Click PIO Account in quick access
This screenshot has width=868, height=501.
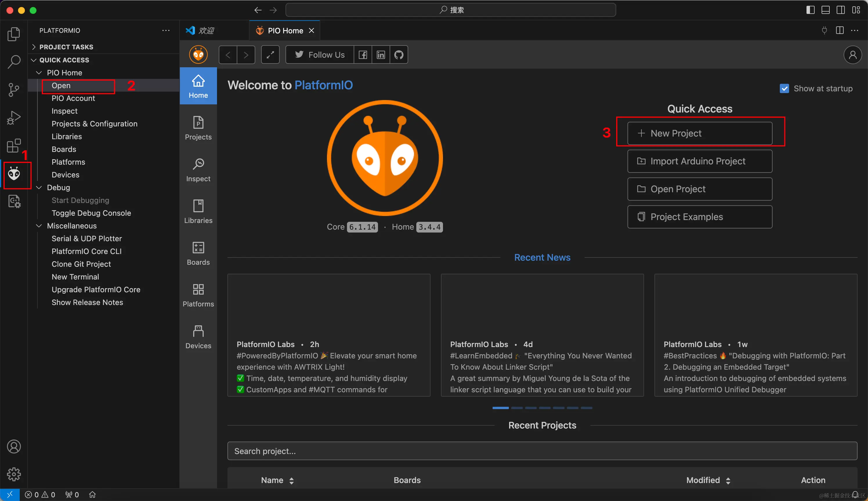(73, 98)
